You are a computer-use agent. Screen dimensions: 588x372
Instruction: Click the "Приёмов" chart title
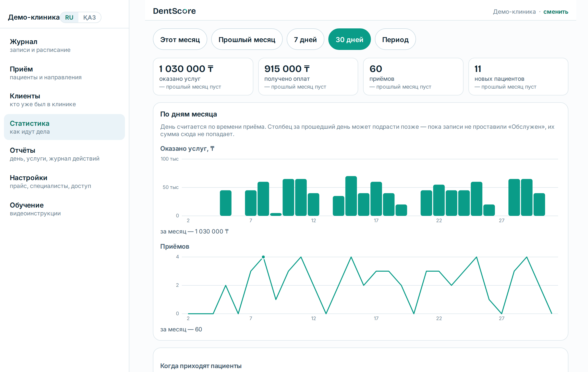pyautogui.click(x=175, y=246)
